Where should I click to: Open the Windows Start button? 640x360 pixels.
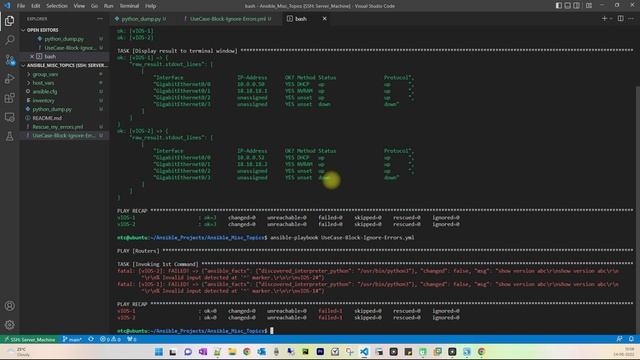[159, 352]
